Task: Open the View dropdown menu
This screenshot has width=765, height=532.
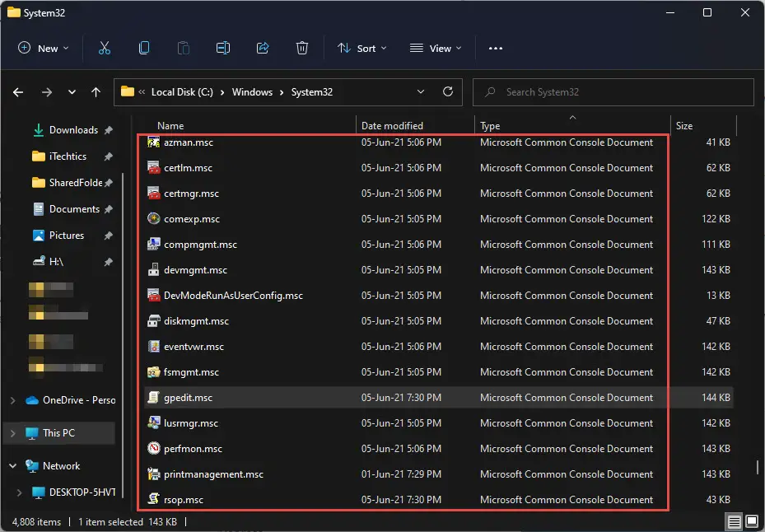Action: point(436,48)
